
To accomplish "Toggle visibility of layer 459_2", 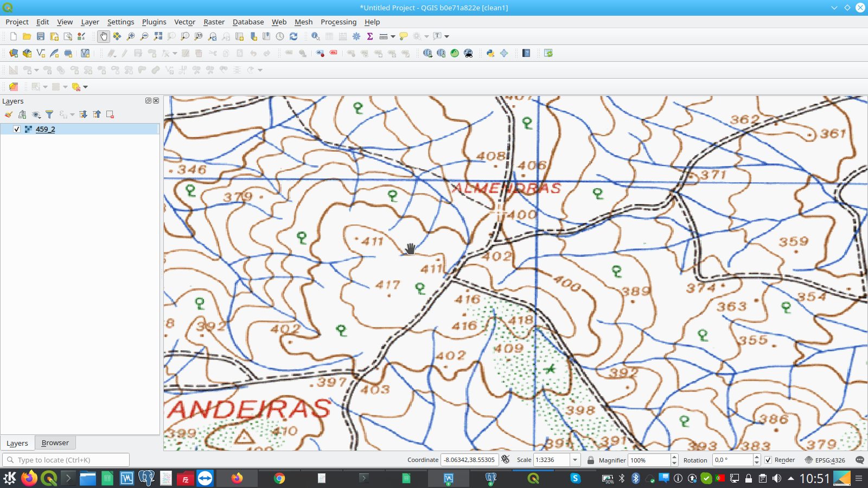I will coord(16,129).
